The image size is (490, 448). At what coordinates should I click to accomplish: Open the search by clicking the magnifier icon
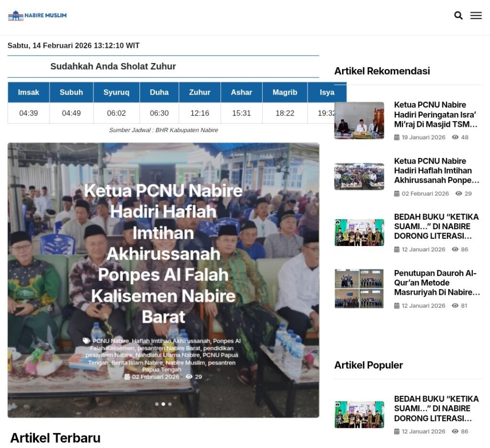[458, 15]
